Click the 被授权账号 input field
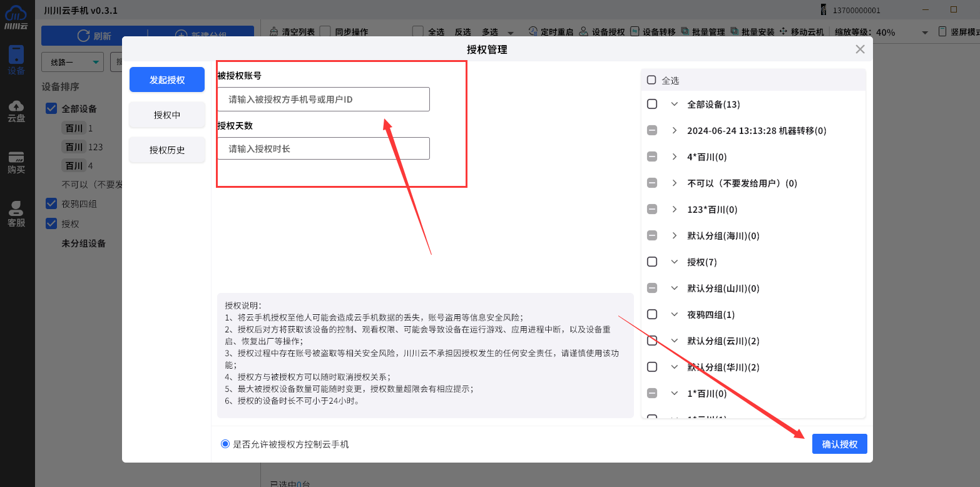Image resolution: width=980 pixels, height=487 pixels. click(323, 99)
